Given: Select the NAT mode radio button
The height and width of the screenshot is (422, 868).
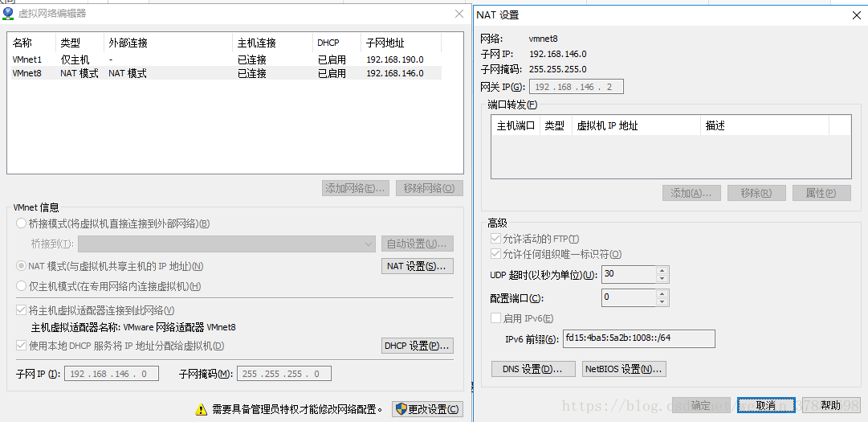Looking at the screenshot, I should 21,266.
